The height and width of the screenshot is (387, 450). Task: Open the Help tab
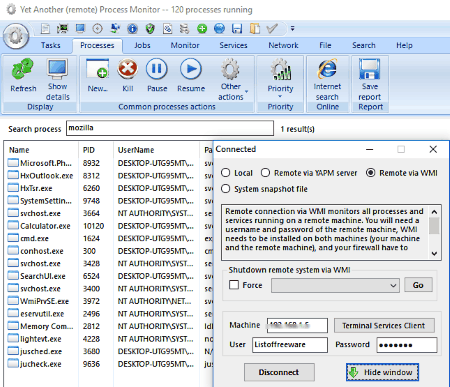[x=404, y=45]
